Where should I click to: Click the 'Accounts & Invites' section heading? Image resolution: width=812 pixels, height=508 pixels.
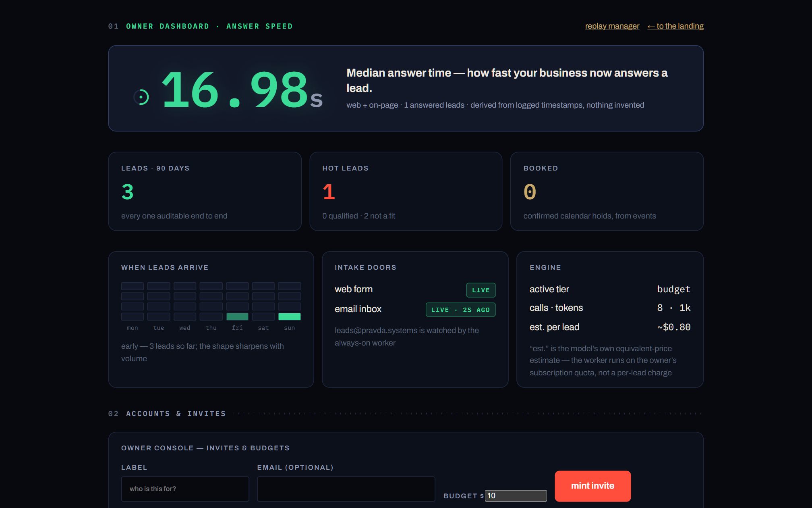176,414
